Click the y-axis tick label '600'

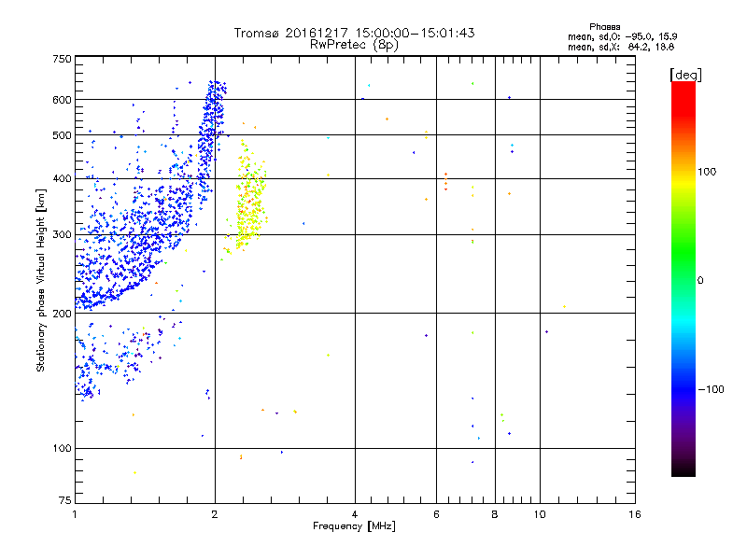coord(62,100)
